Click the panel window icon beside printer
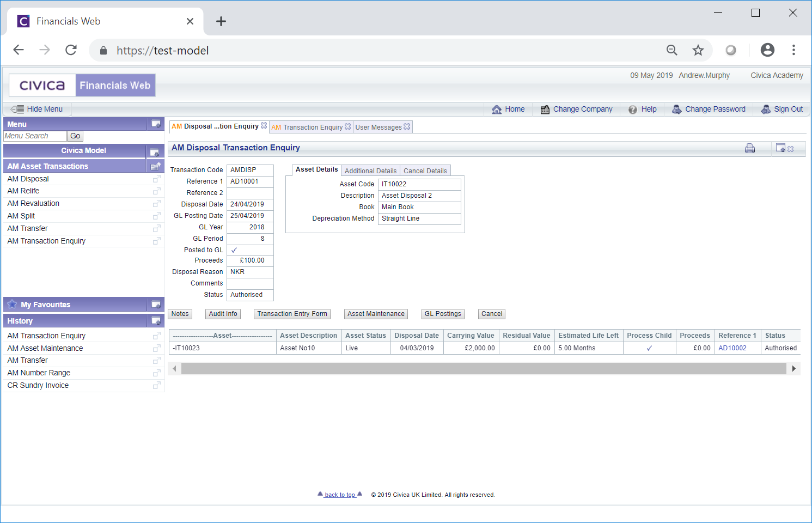Viewport: 812px width, 523px height. (x=781, y=148)
